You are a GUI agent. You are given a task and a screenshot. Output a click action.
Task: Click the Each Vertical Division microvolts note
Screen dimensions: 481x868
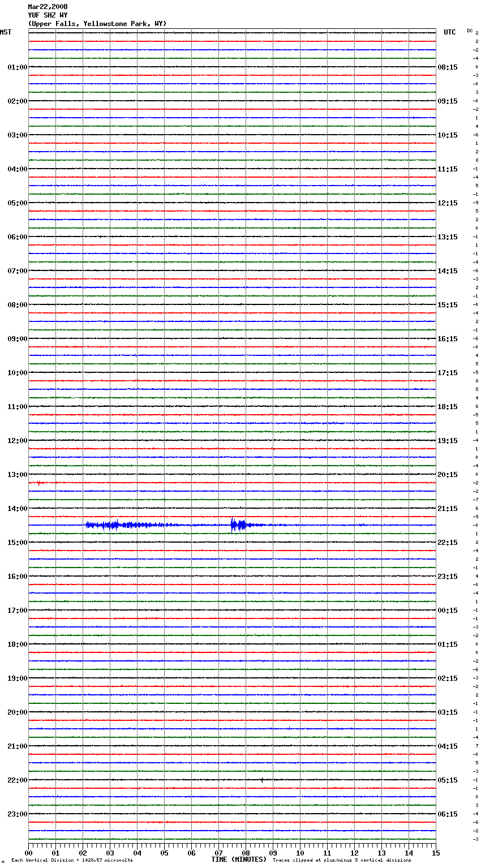pos(72,861)
